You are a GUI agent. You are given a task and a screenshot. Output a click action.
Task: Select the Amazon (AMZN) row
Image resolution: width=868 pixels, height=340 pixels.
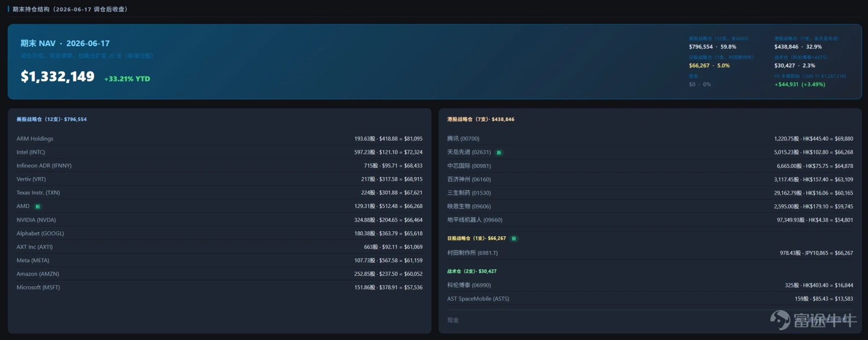pyautogui.click(x=219, y=274)
